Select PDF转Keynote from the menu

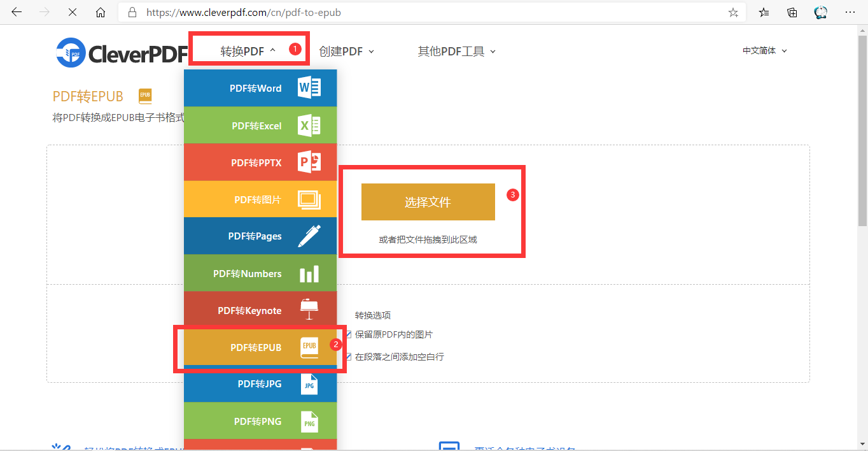260,310
